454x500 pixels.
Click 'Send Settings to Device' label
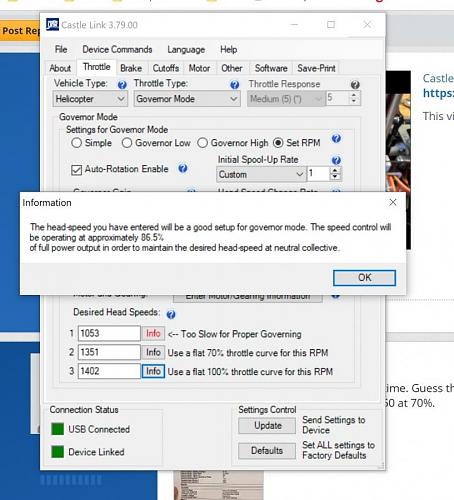click(x=334, y=425)
